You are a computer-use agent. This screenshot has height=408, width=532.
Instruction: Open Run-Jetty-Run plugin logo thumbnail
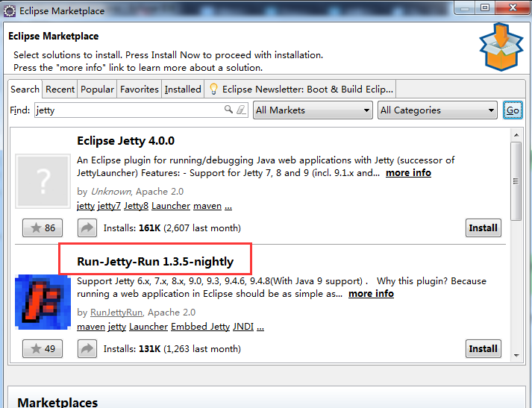point(43,302)
